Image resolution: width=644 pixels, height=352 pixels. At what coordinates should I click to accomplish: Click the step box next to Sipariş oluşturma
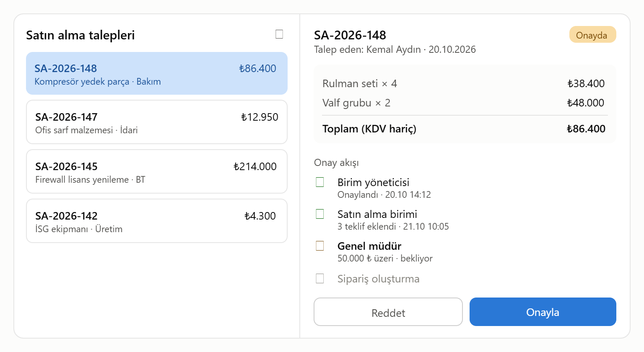pyautogui.click(x=320, y=278)
